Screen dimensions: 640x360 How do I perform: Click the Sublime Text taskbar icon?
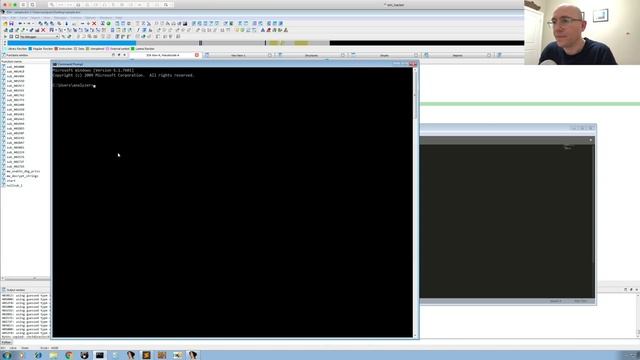tap(146, 356)
